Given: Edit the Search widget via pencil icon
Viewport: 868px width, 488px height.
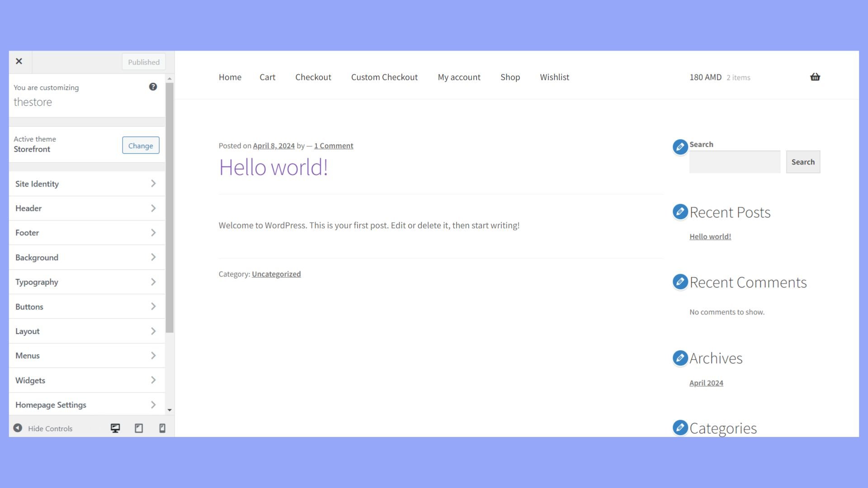Looking at the screenshot, I should [680, 147].
